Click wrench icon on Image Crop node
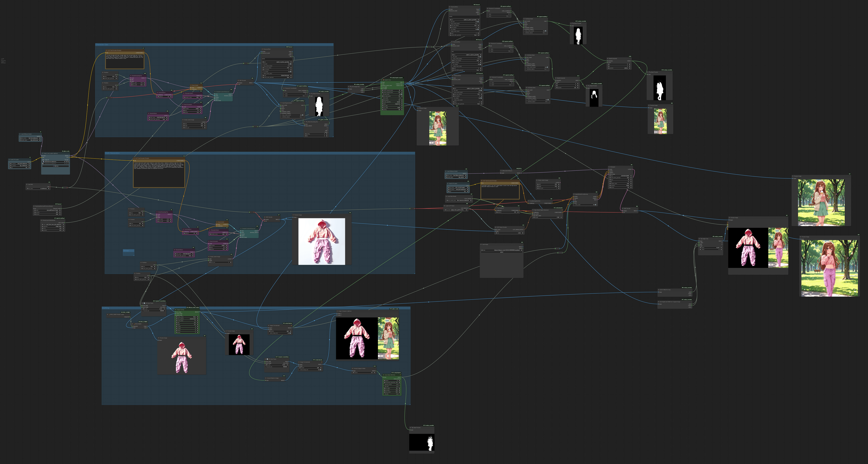Image resolution: width=868 pixels, height=464 pixels. coord(702,239)
